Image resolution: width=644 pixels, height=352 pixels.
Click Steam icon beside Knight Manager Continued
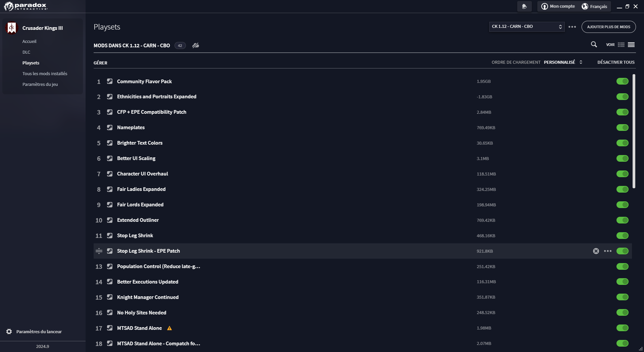110,297
